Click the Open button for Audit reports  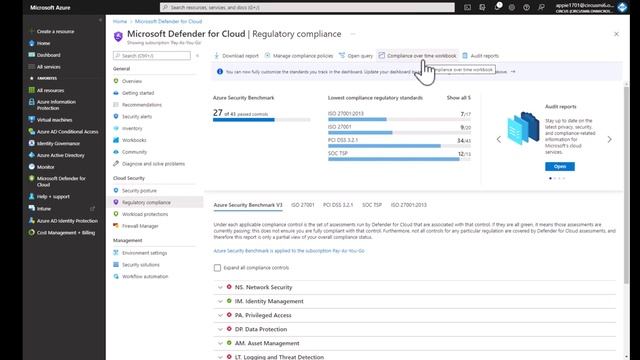560,167
